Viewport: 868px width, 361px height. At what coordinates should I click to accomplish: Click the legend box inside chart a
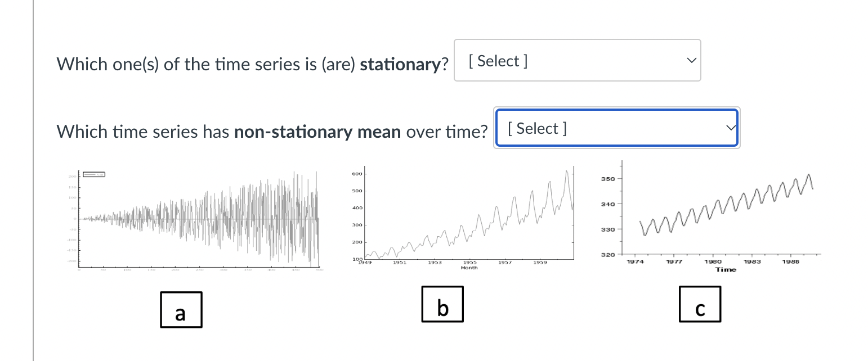pos(93,174)
